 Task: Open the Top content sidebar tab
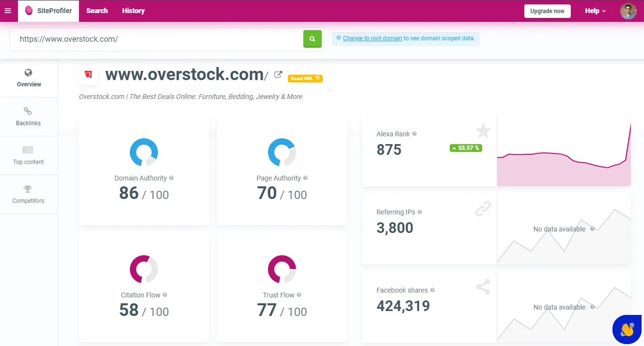29,155
